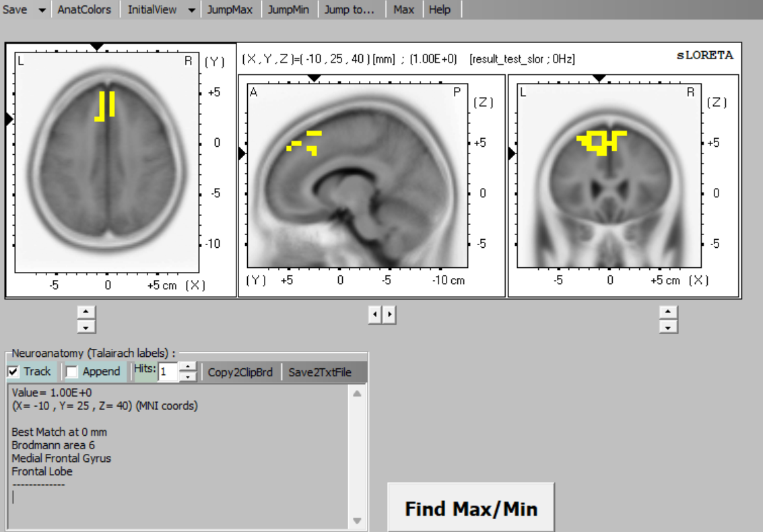763x532 pixels.
Task: Enable the Append checkbox
Action: tap(72, 372)
